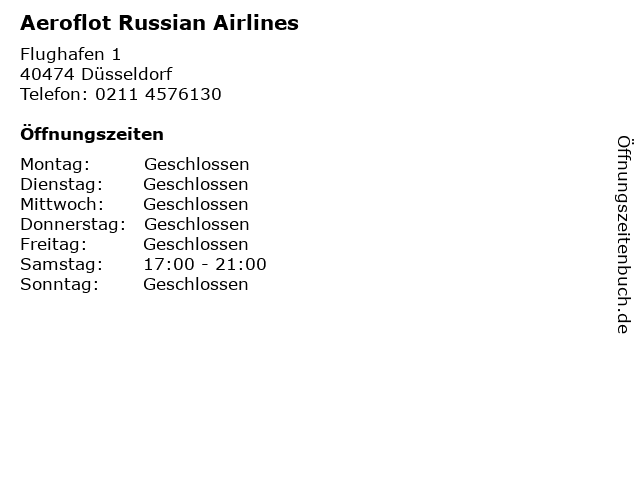Click Geschlossen next to Mittwoch
The height and width of the screenshot is (480, 640).
pos(196,204)
